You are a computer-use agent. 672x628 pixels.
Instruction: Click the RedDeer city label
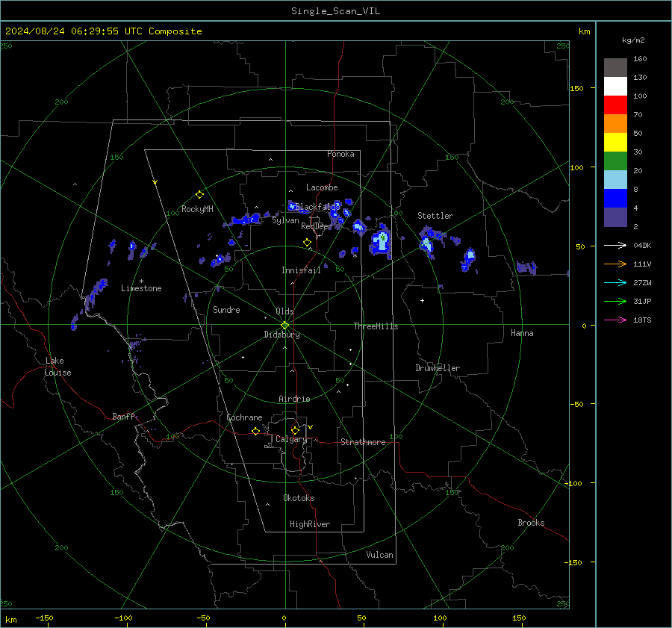(317, 226)
